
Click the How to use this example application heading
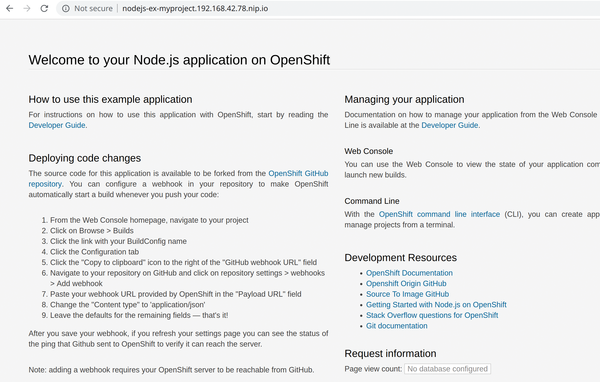click(x=110, y=99)
